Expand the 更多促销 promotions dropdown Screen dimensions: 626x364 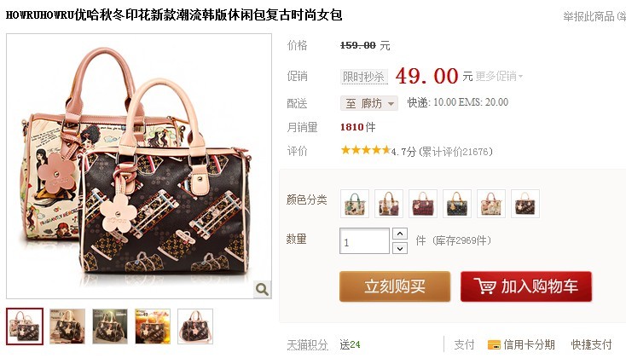(x=499, y=76)
